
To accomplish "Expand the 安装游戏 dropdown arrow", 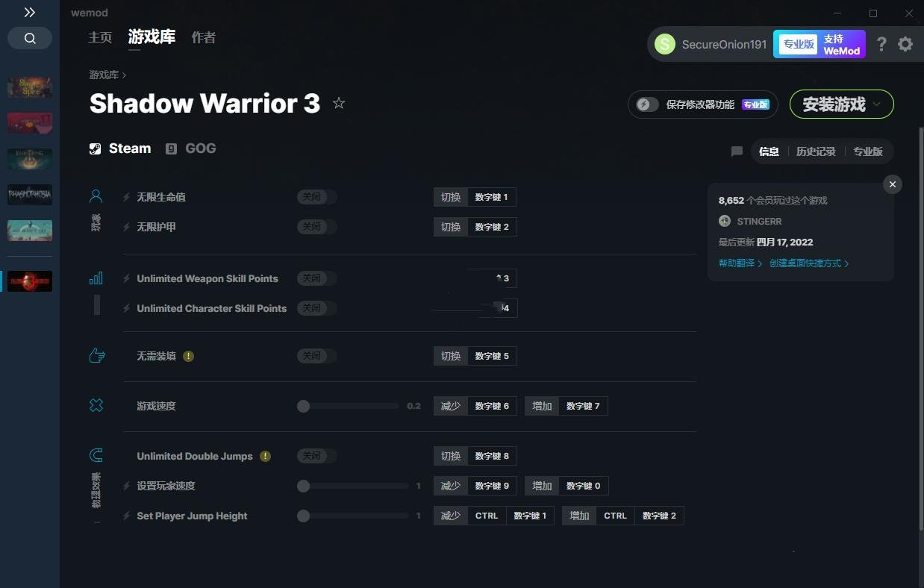I will click(x=877, y=104).
